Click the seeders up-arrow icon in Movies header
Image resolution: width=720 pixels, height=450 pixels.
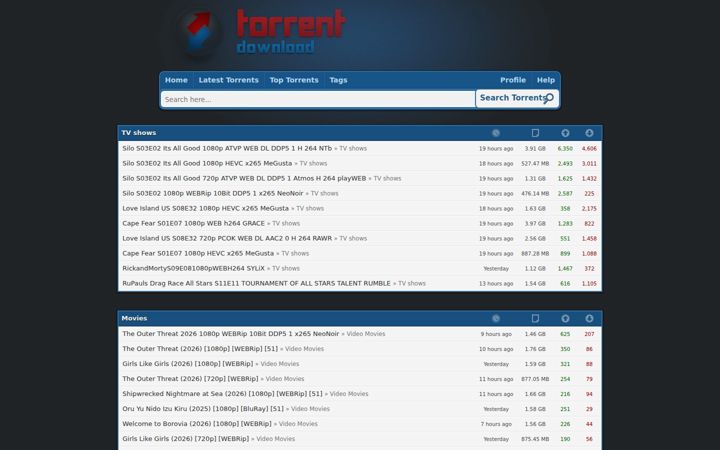pyautogui.click(x=565, y=318)
